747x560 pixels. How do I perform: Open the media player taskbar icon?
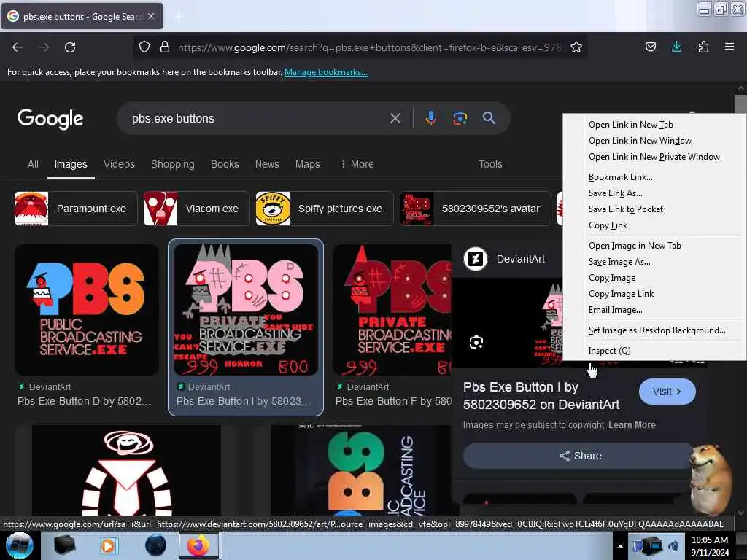click(108, 545)
